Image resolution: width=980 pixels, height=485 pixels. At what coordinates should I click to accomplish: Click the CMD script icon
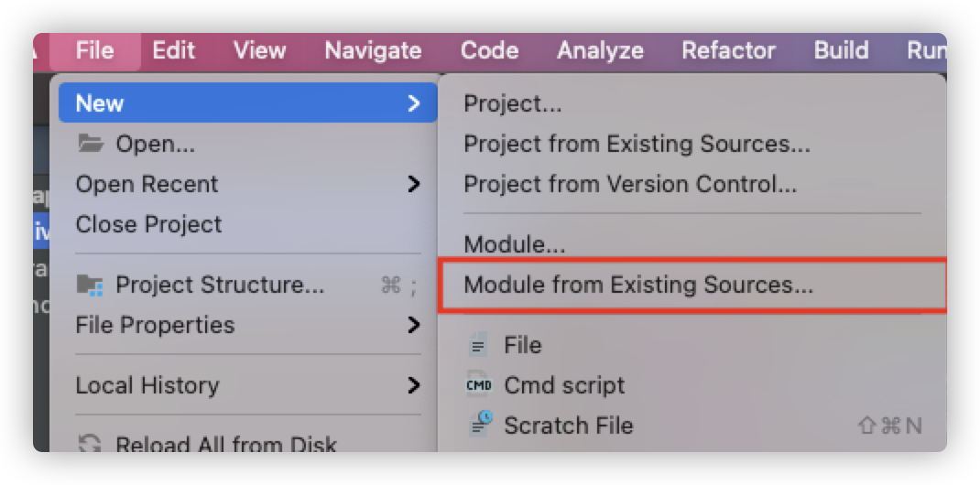(479, 385)
